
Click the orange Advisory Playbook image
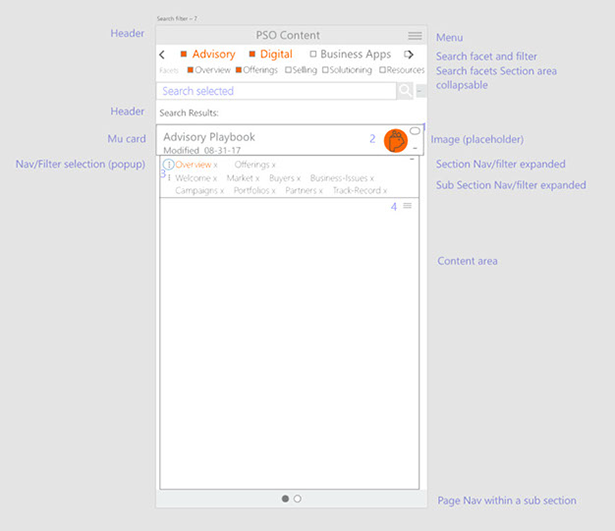(x=397, y=140)
